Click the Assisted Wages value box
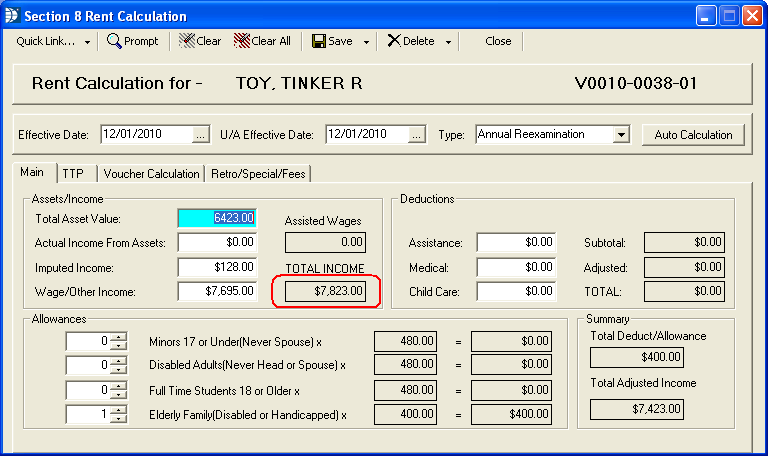 point(326,242)
